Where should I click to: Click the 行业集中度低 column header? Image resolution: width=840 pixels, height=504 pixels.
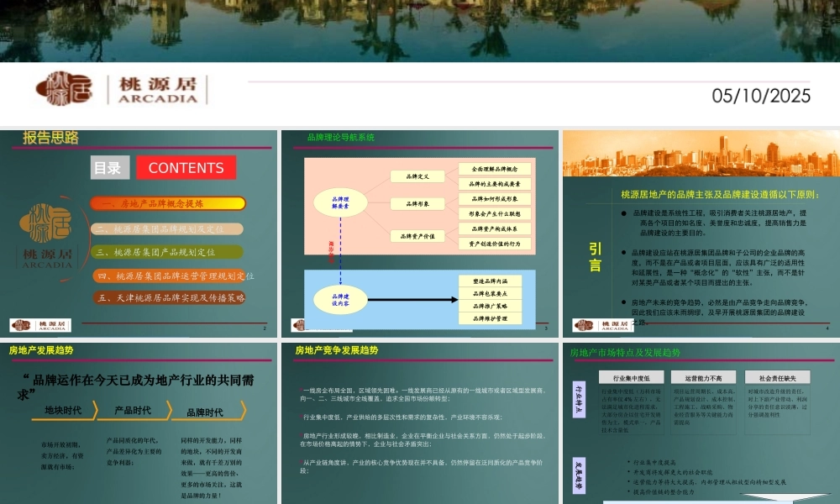[x=631, y=378]
